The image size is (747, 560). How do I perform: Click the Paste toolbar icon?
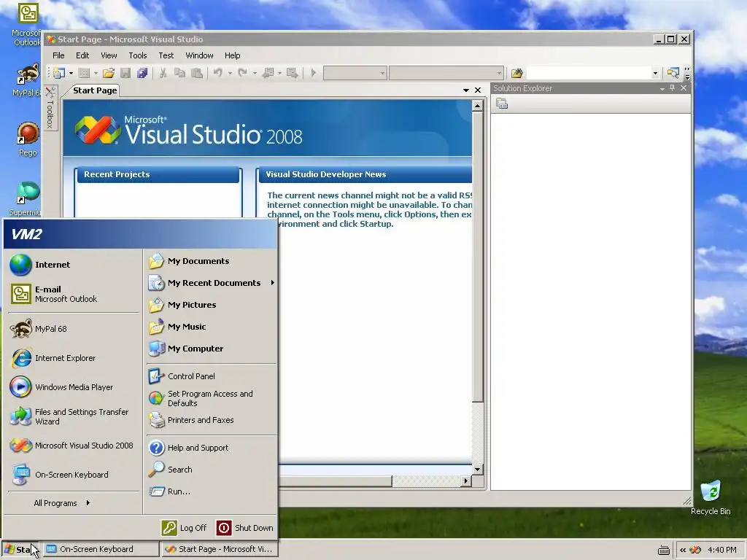coord(196,73)
